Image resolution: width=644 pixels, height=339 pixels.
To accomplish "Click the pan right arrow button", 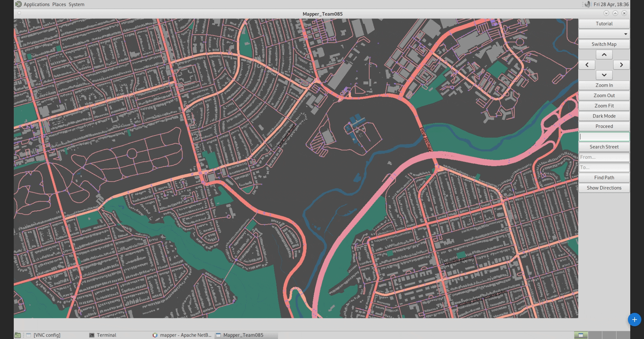I will (621, 65).
